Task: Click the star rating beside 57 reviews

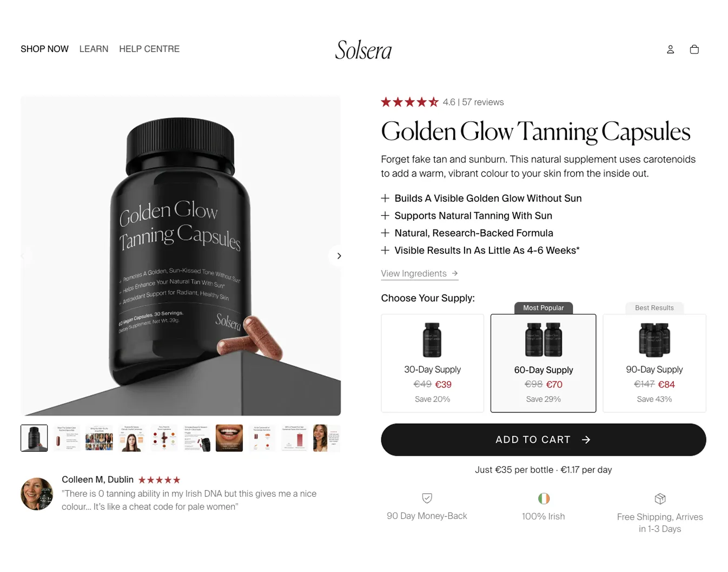Action: (x=409, y=102)
